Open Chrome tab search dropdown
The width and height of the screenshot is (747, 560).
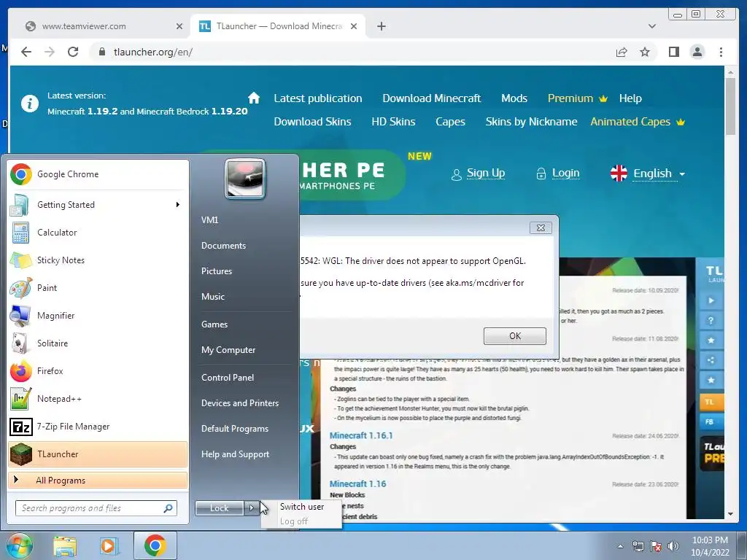[x=651, y=26]
